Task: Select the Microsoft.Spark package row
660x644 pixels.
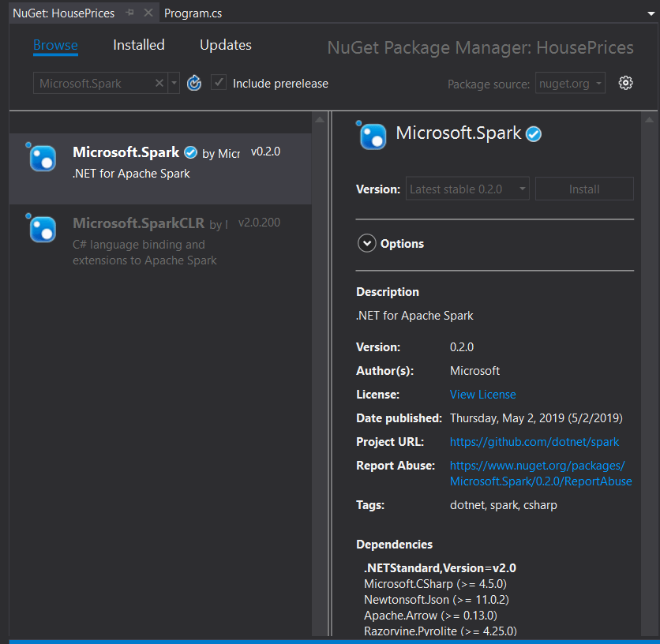Action: 160,168
